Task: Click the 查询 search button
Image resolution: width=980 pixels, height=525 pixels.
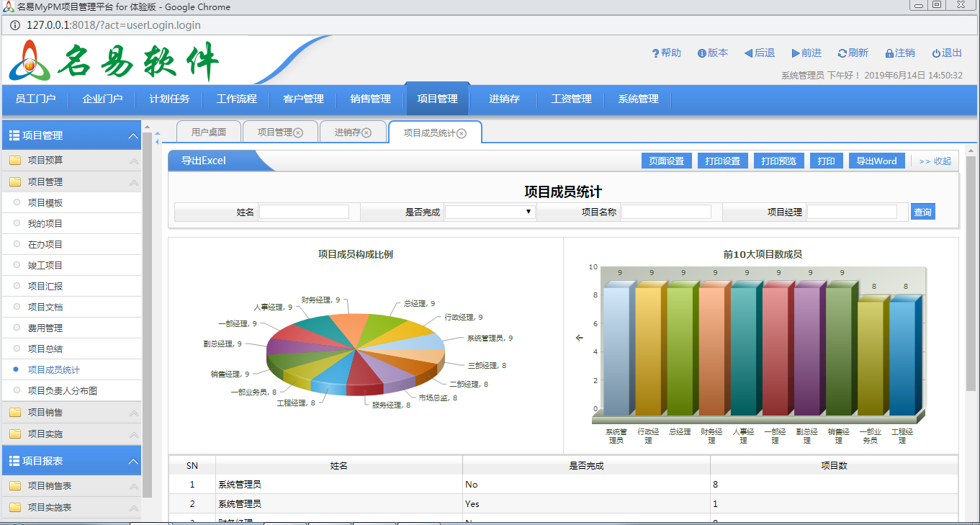Action: click(922, 212)
